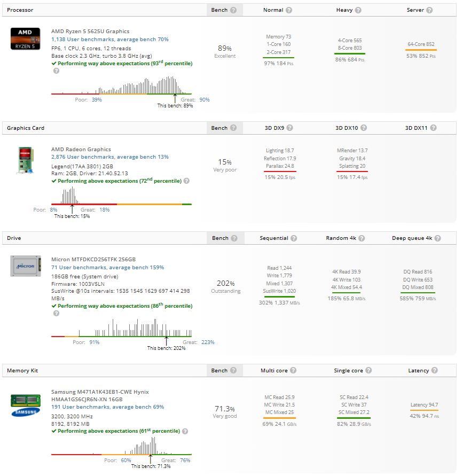Click the help icon beside Server header

coord(429,10)
